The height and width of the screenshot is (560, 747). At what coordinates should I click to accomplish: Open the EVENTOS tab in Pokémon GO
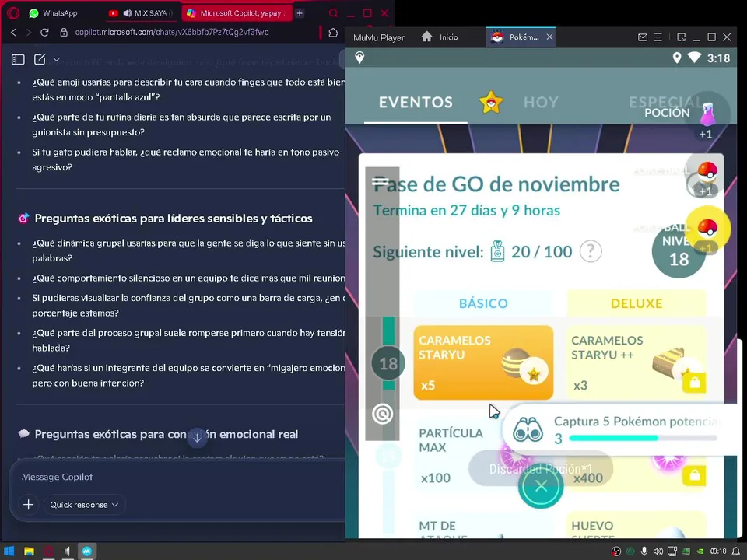[416, 102]
